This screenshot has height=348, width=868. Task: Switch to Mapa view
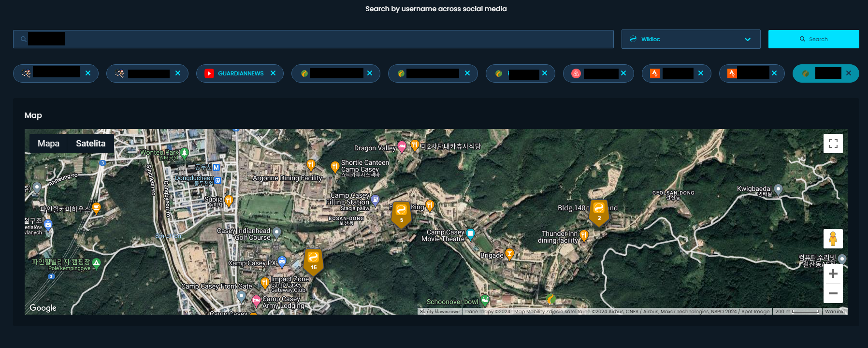(48, 144)
